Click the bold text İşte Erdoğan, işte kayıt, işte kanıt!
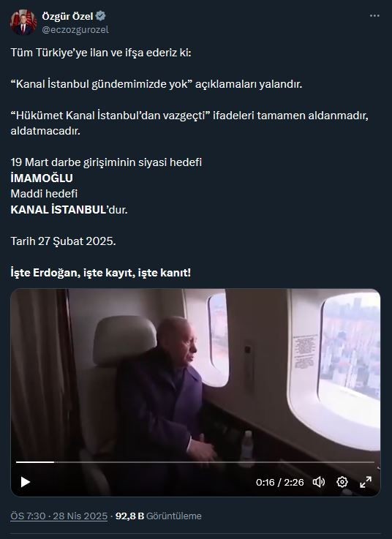 tap(101, 273)
